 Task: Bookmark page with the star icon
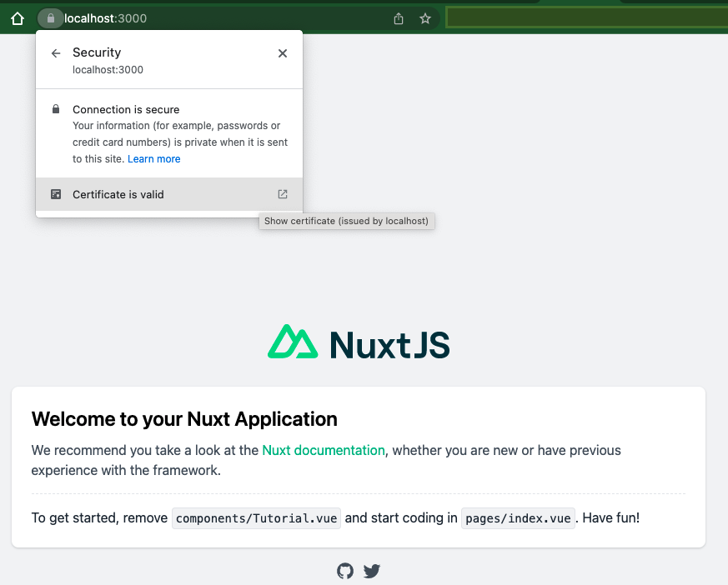[x=424, y=18]
